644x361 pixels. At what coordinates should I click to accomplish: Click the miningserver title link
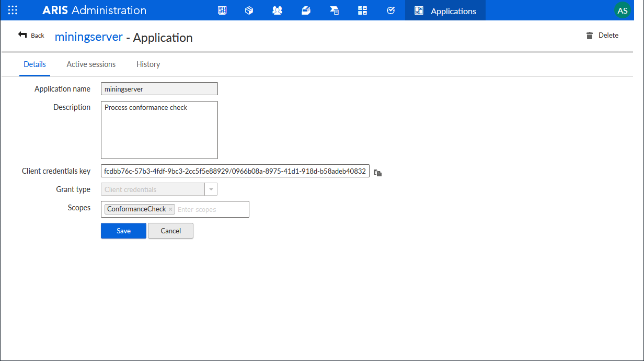[x=89, y=37]
